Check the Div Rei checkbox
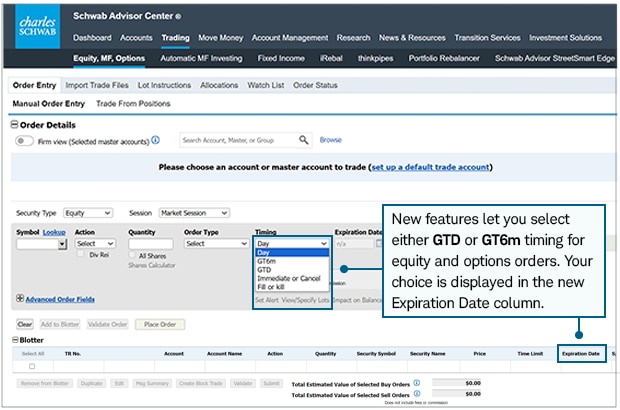The image size is (620, 410). coord(80,254)
